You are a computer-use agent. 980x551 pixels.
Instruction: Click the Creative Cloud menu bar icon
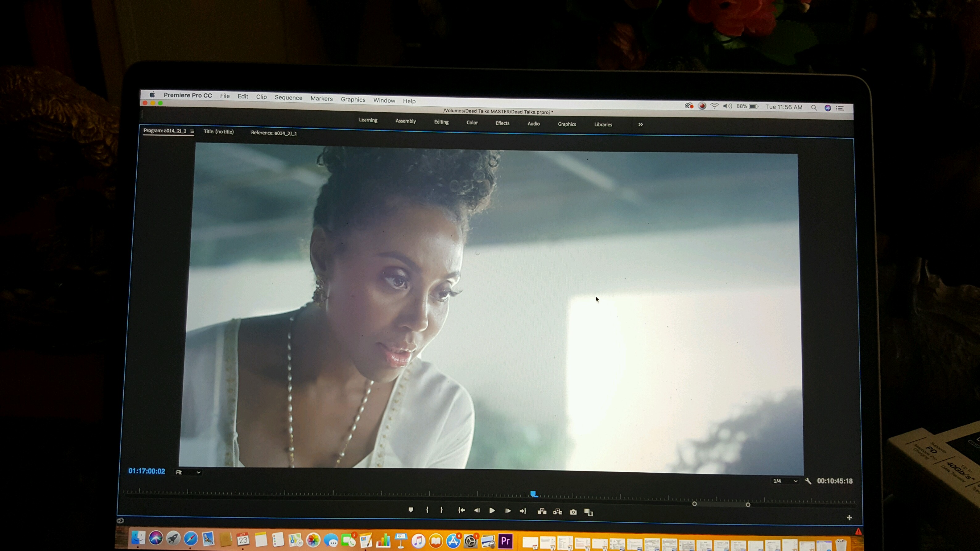point(689,106)
